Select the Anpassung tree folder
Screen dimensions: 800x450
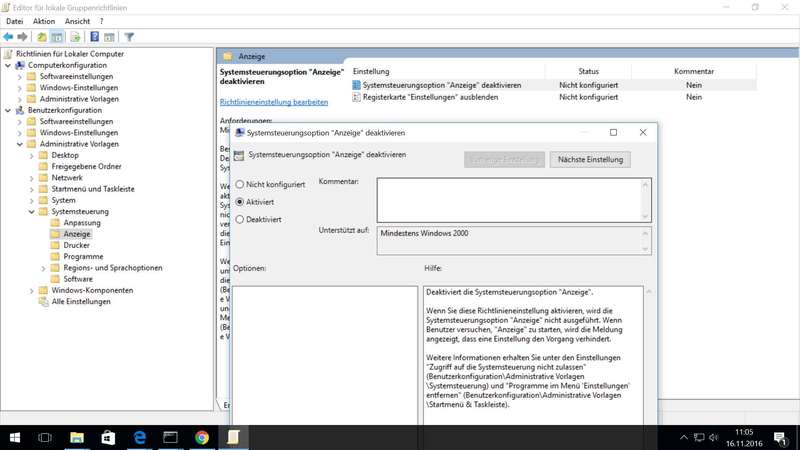(x=82, y=223)
